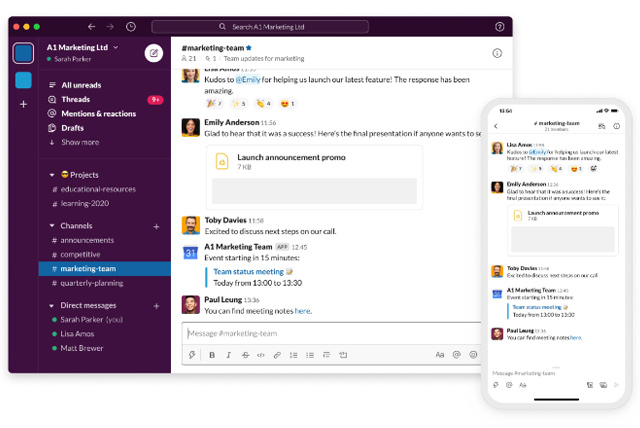
Task: Click the @Emily mention
Action: click(248, 80)
